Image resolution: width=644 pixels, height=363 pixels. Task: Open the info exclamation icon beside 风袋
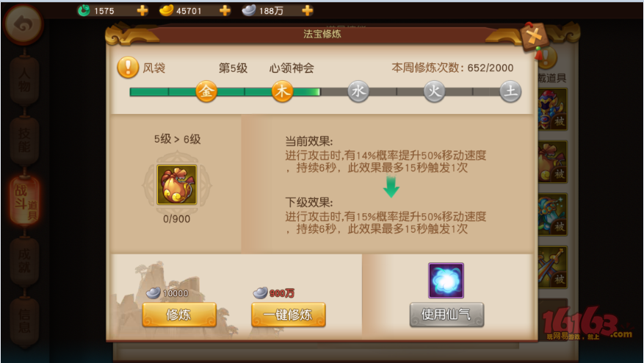click(129, 68)
